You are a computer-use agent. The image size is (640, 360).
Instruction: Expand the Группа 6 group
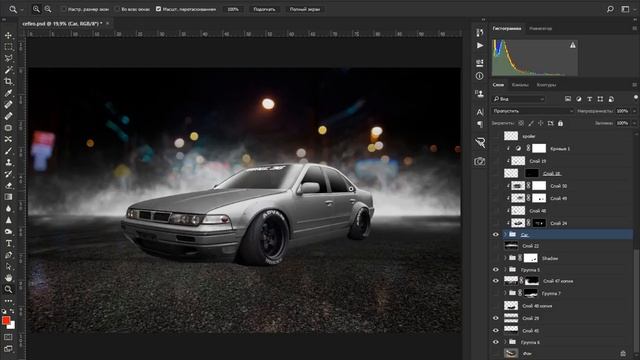pos(505,342)
